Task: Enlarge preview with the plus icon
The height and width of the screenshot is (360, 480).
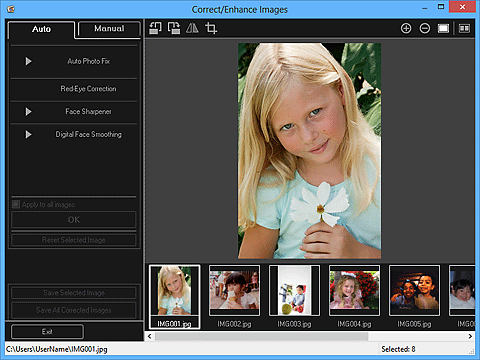Action: 406,28
